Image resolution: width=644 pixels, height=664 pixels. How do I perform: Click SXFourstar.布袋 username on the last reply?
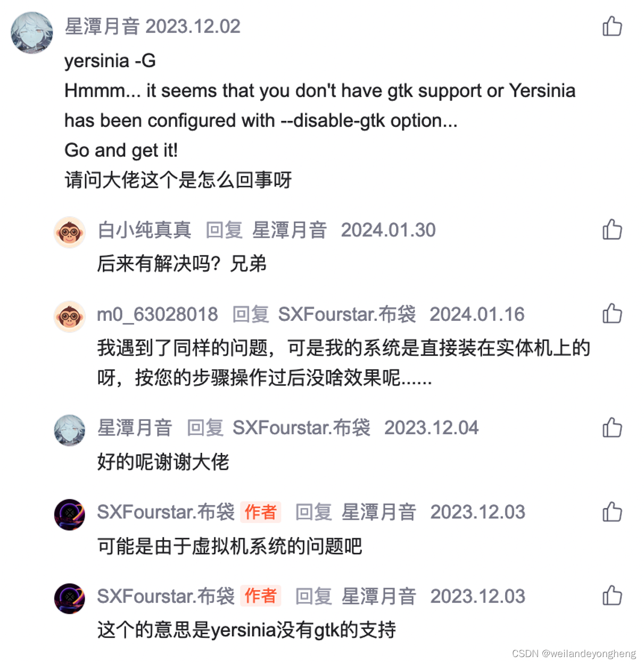tap(166, 596)
